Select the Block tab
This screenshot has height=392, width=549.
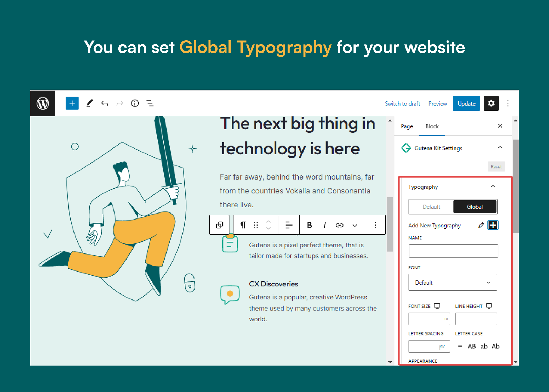(432, 126)
